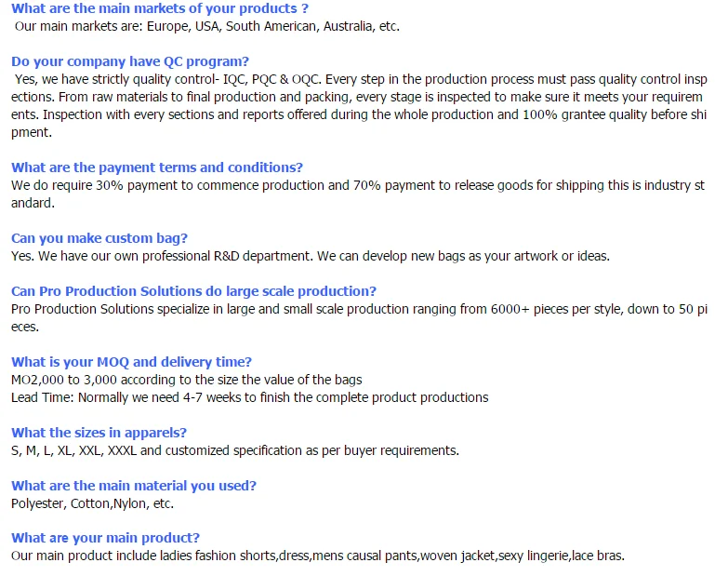Open the 'Can you make custom bag?' question
This screenshot has height=576, width=728.
click(x=99, y=238)
